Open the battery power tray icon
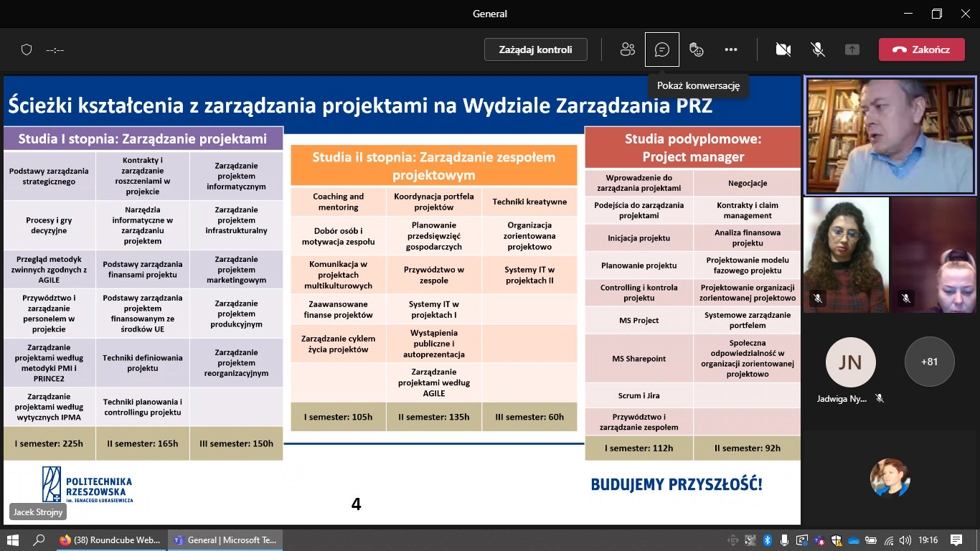This screenshot has width=980, height=551. (x=871, y=540)
